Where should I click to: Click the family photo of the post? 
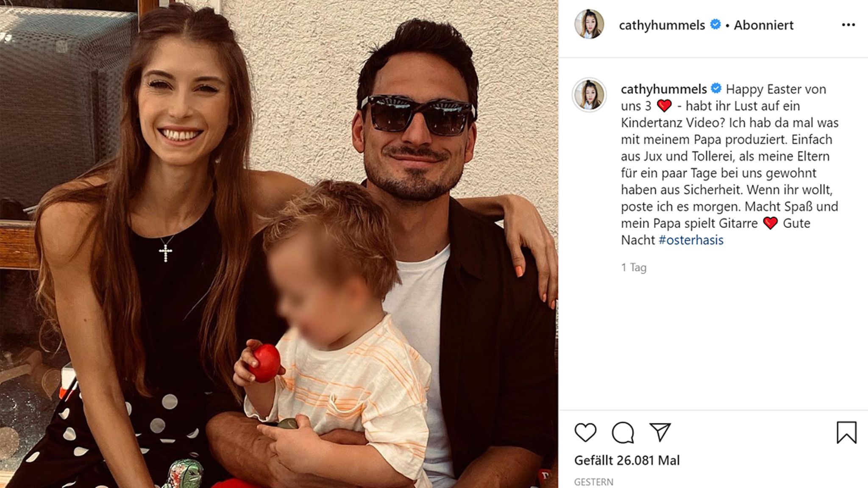pyautogui.click(x=279, y=244)
